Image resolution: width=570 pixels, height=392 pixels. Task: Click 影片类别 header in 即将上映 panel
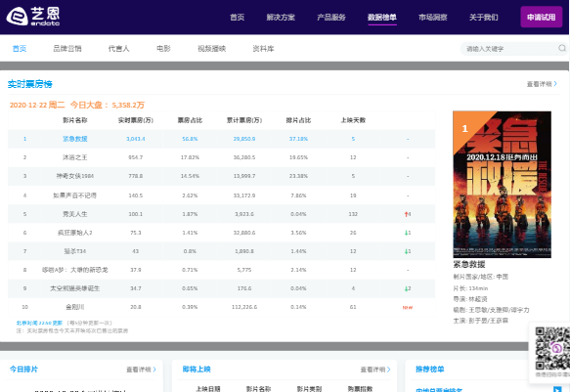[x=309, y=389]
